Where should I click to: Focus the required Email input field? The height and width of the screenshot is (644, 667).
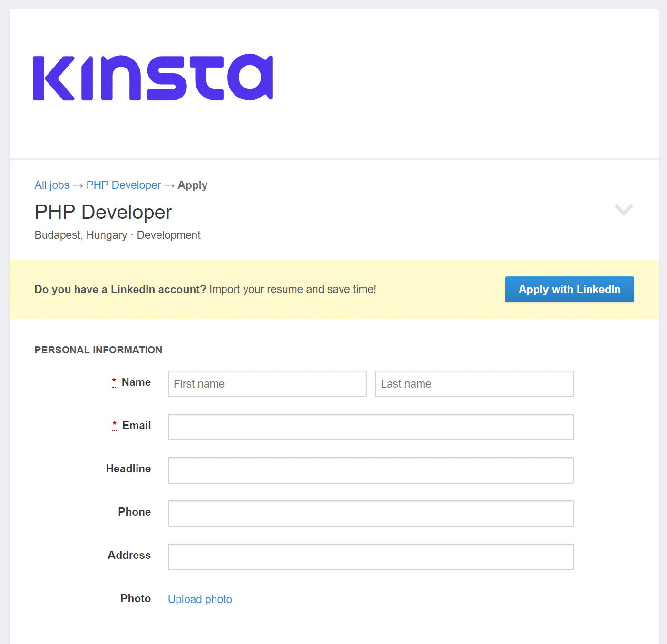tap(371, 427)
